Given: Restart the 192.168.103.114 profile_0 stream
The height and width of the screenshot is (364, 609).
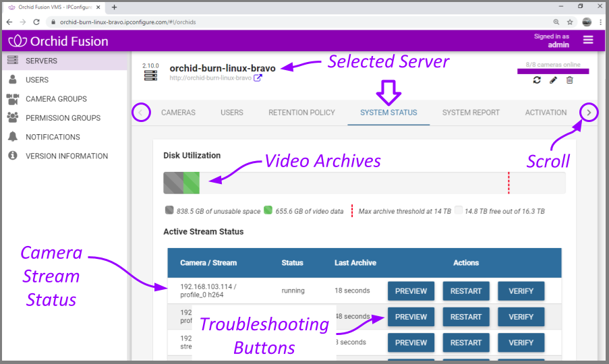Looking at the screenshot, I should point(465,291).
